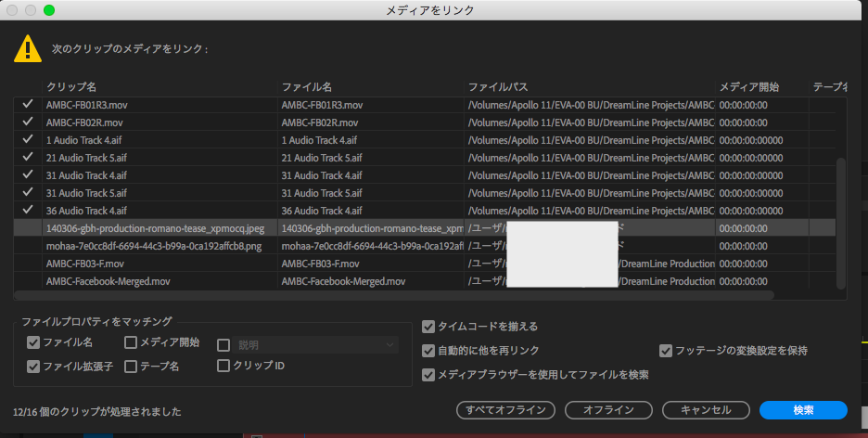
Task: Click the vertical scrollbar of clip list
Action: 841,223
